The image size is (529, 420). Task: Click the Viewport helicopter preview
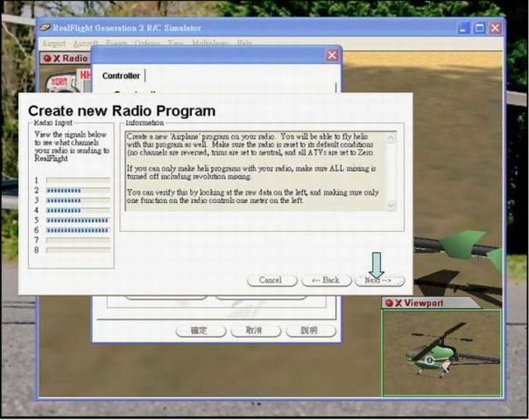click(441, 353)
